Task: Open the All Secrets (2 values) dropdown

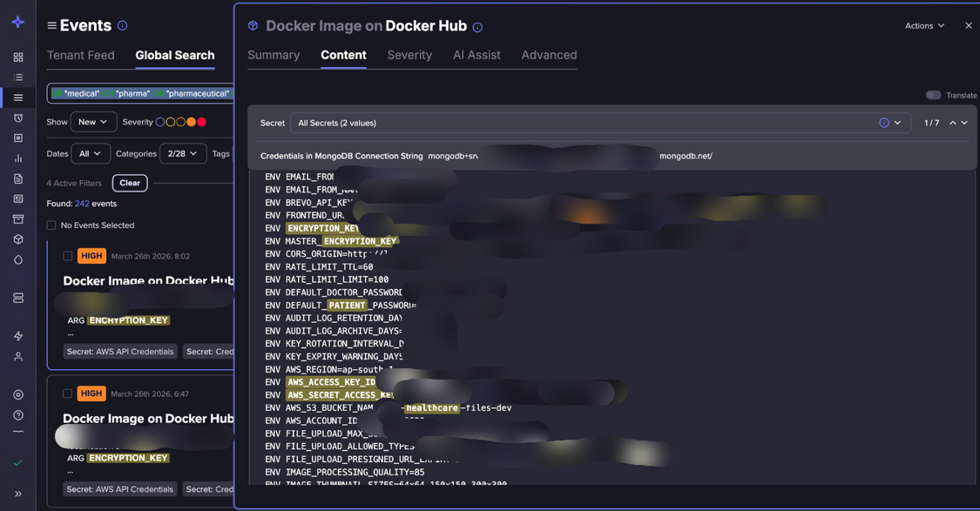Action: click(600, 123)
